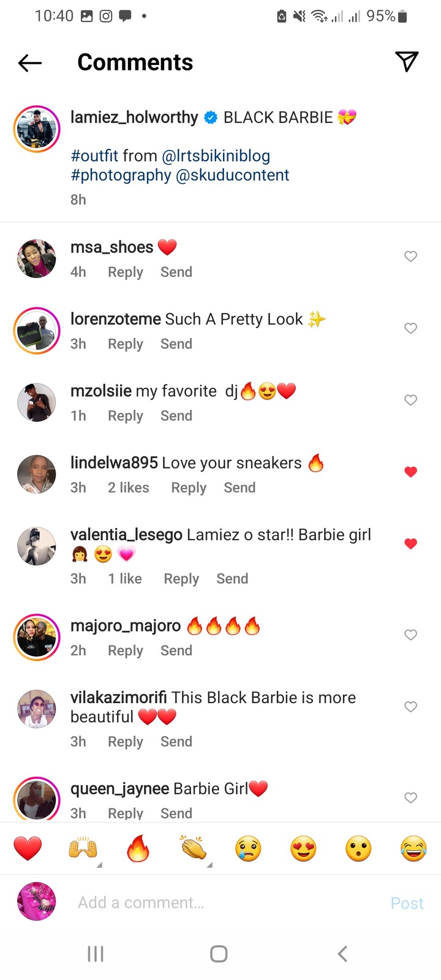Open the @lrtsbikiniblog mention link
This screenshot has width=441, height=980.
tap(216, 156)
